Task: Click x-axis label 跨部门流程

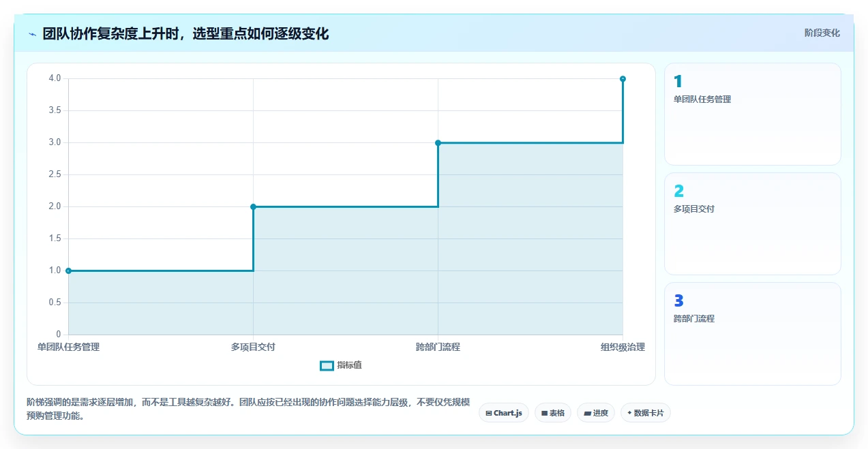Action: (438, 347)
